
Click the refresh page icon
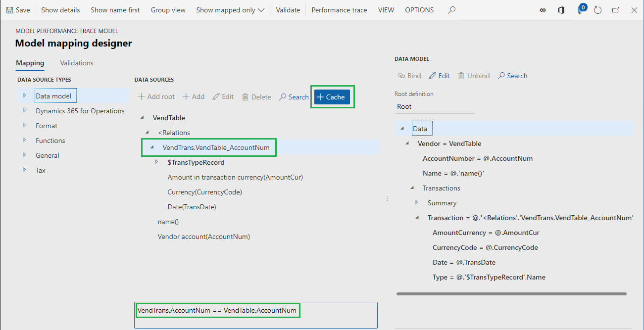(597, 10)
